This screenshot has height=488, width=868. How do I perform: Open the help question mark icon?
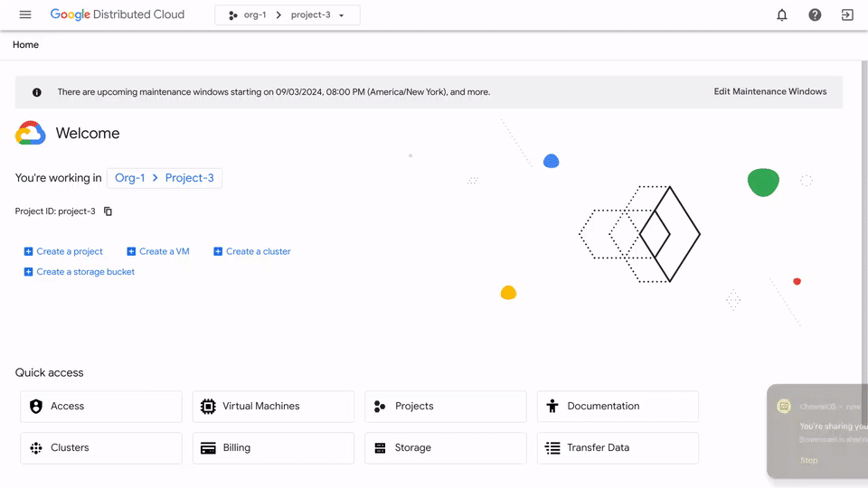pyautogui.click(x=815, y=15)
